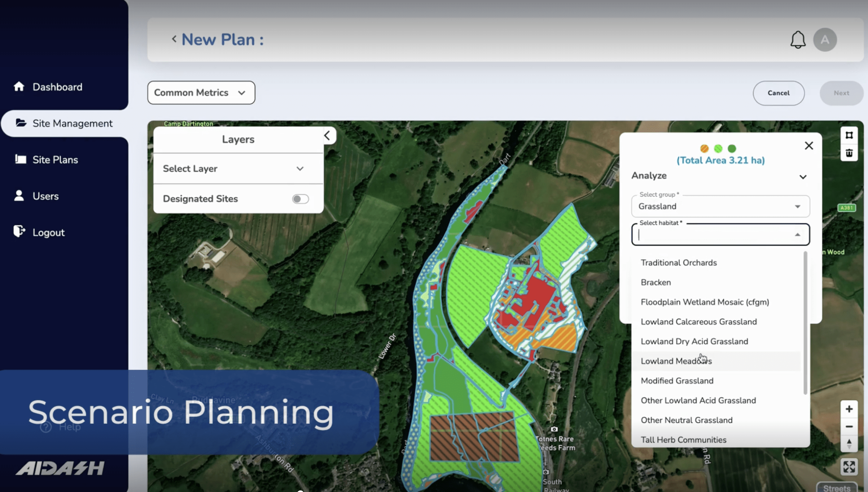Reset map bearing compass icon
The width and height of the screenshot is (868, 492).
(849, 444)
